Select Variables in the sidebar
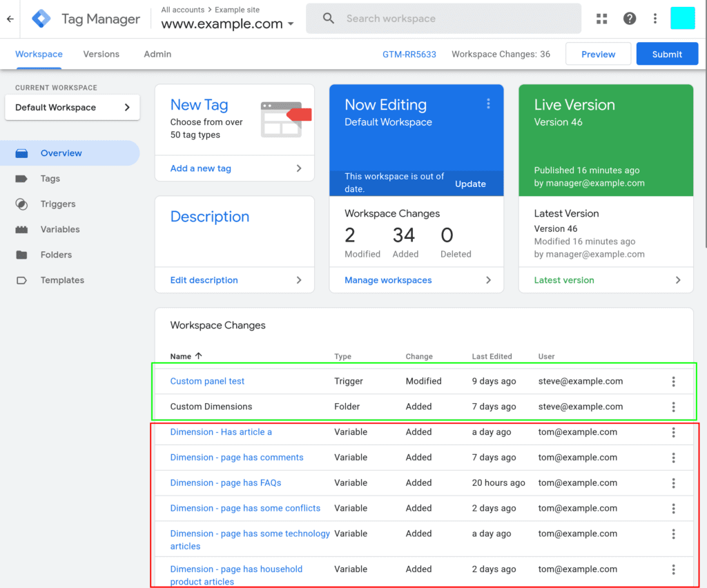 [x=60, y=229]
